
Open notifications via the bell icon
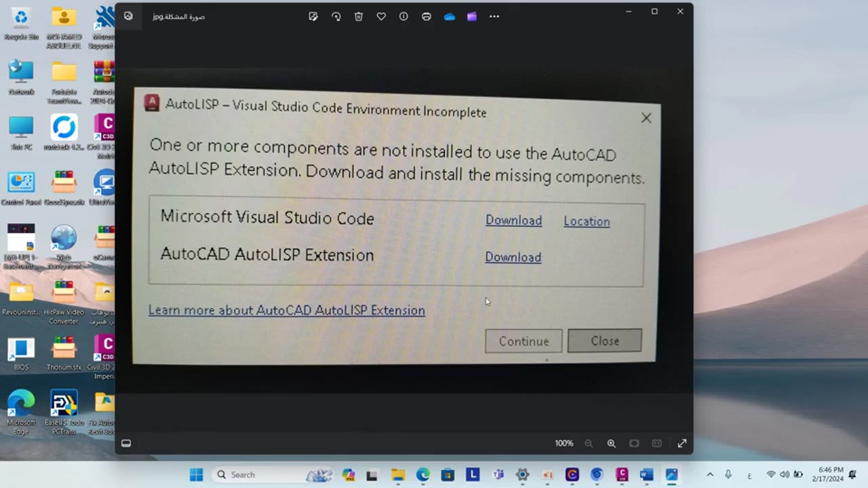[x=853, y=474]
